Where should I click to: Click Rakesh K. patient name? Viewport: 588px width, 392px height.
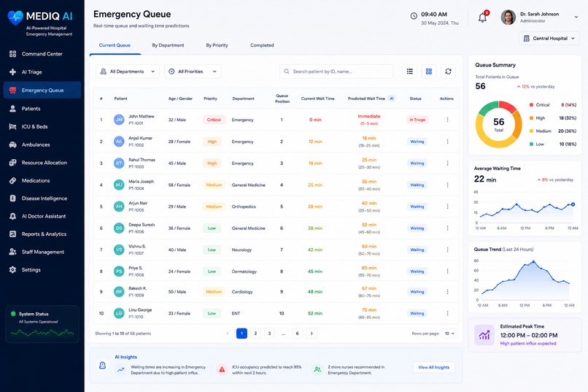click(138, 288)
